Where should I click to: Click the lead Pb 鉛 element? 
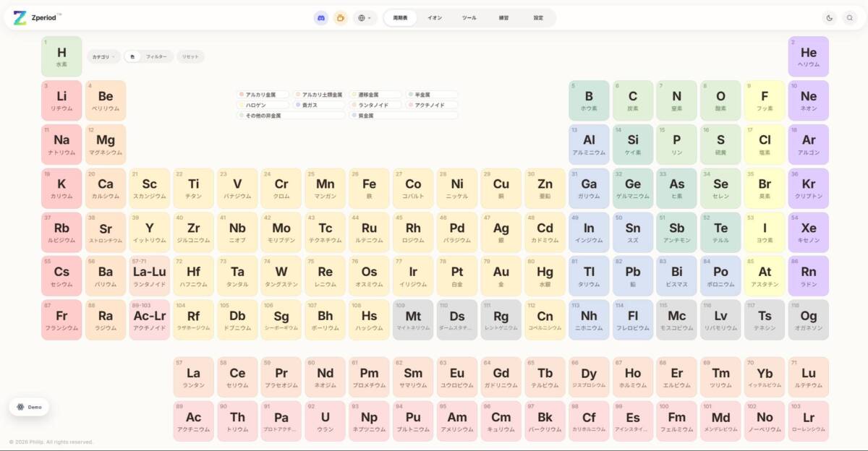tap(633, 276)
